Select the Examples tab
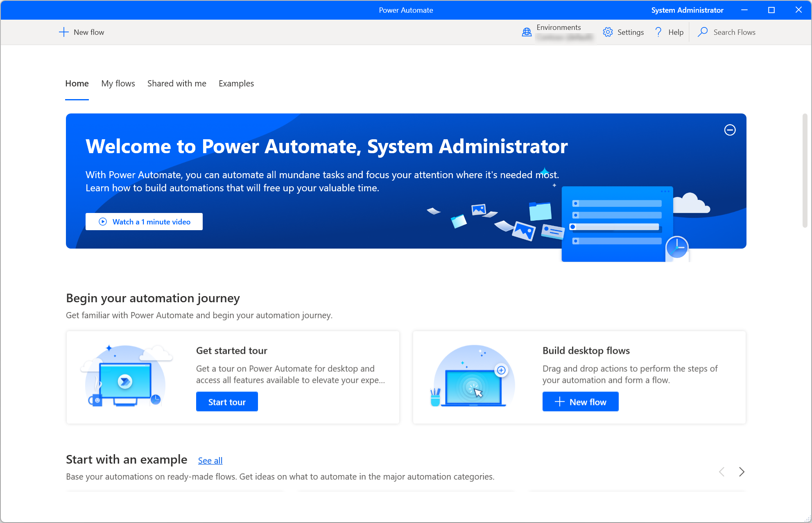The image size is (812, 523). 237,84
